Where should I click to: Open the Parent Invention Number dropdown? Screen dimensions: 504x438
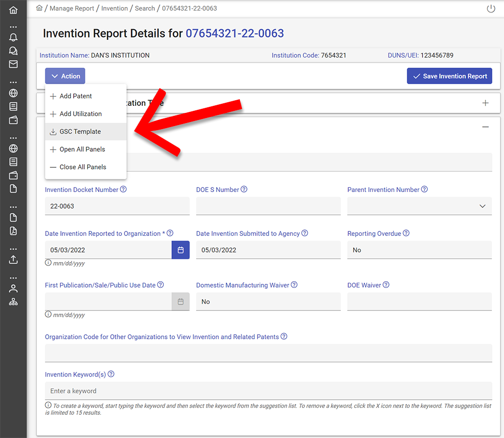419,206
